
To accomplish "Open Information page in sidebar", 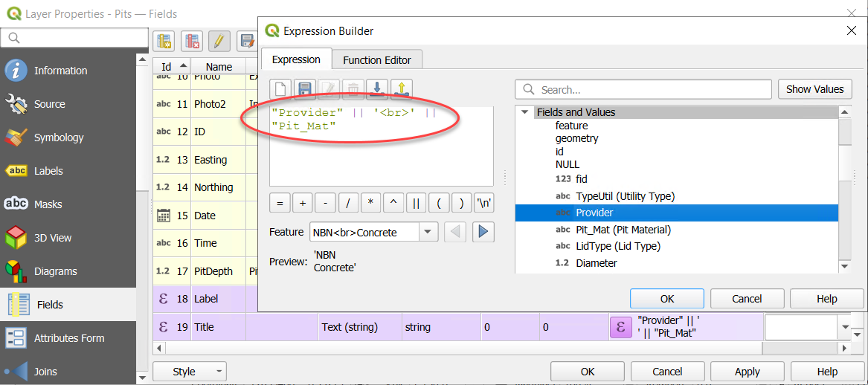I will point(68,71).
